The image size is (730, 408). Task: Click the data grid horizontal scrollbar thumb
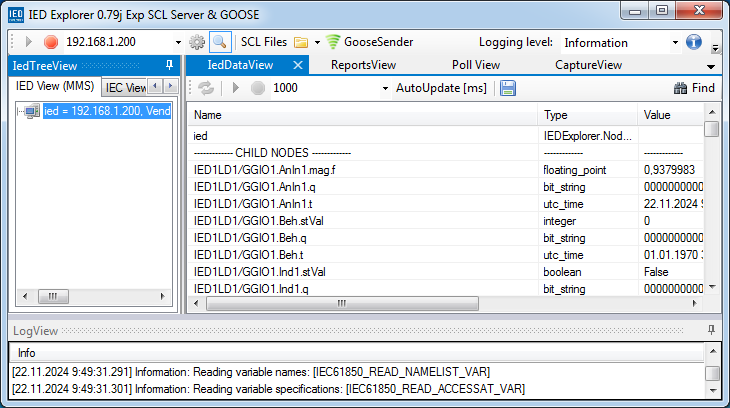[x=342, y=304]
